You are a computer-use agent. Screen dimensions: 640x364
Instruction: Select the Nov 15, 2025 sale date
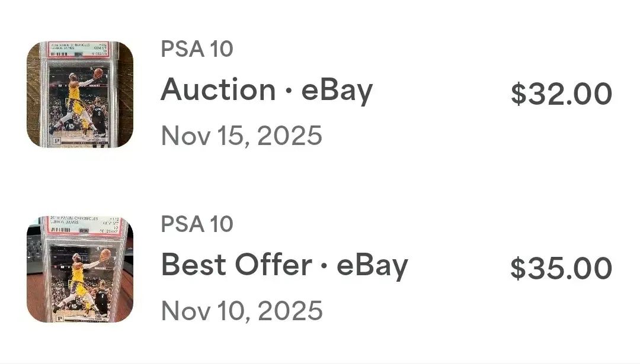click(242, 136)
